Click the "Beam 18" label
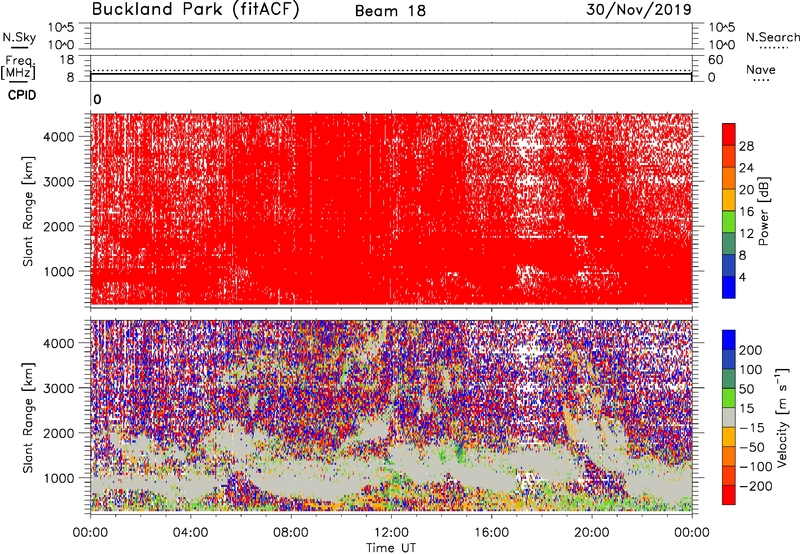 coord(390,11)
